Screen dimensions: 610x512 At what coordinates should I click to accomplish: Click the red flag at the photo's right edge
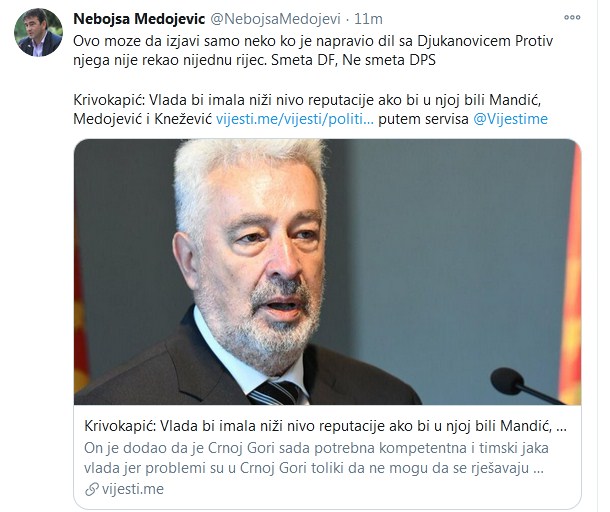point(571,272)
